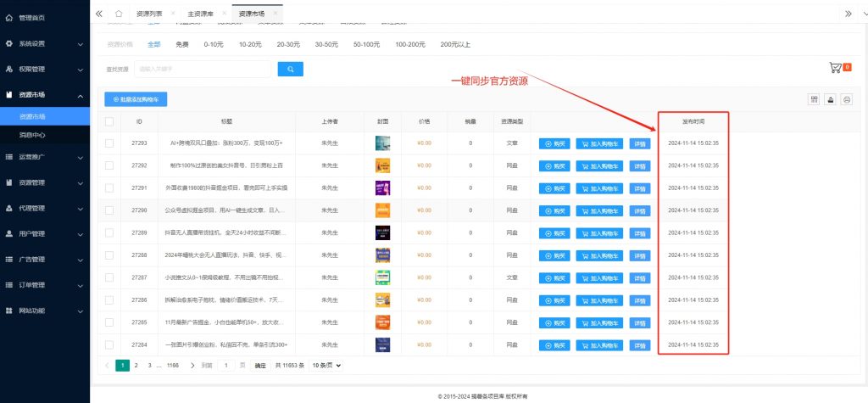Viewport: 868px width, 403px height.
Task: Click the blue magnifier search button
Action: tap(290, 70)
